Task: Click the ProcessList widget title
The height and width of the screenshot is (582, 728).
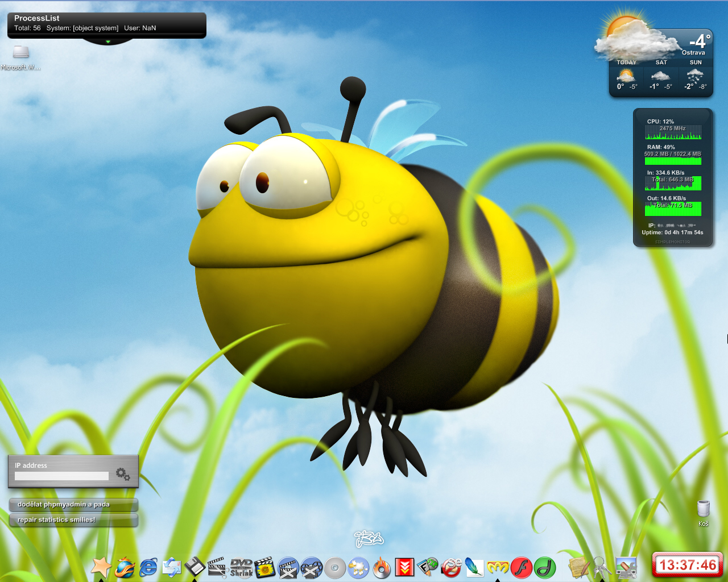Action: [x=36, y=18]
